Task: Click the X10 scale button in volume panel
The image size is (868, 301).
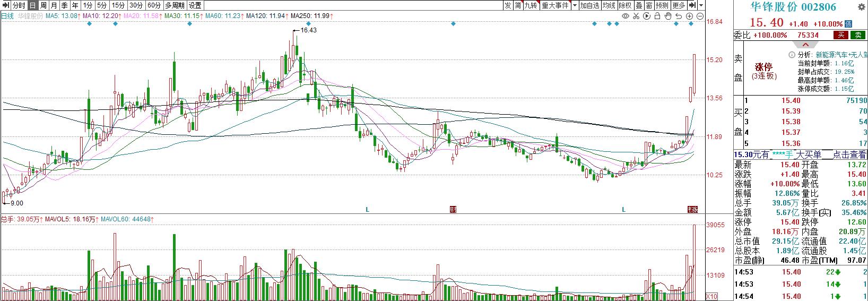Action: pyautogui.click(x=713, y=296)
